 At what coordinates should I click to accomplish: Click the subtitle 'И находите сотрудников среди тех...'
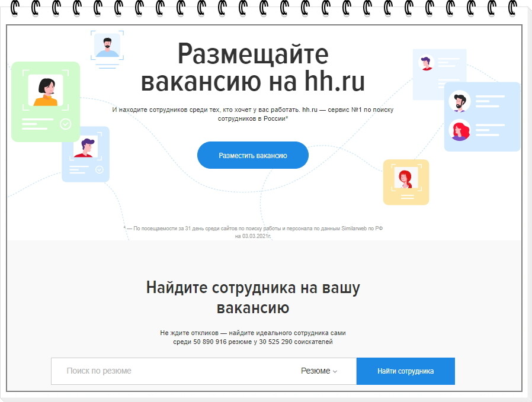click(253, 114)
